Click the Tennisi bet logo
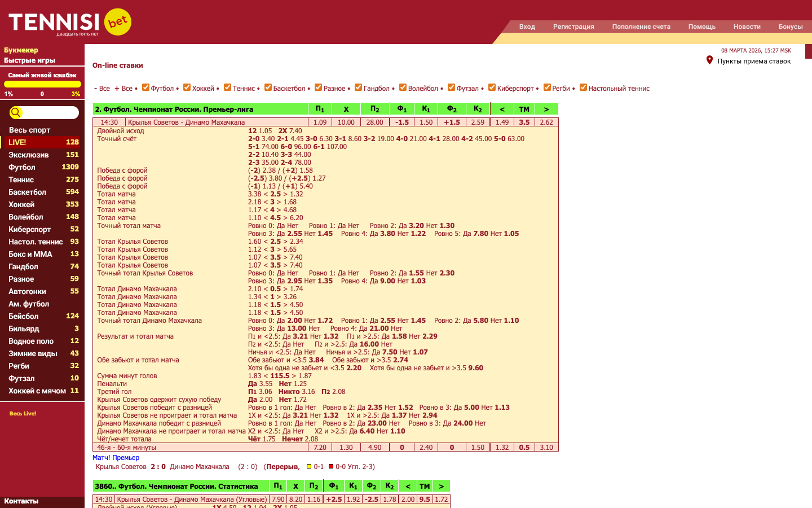 [69, 23]
